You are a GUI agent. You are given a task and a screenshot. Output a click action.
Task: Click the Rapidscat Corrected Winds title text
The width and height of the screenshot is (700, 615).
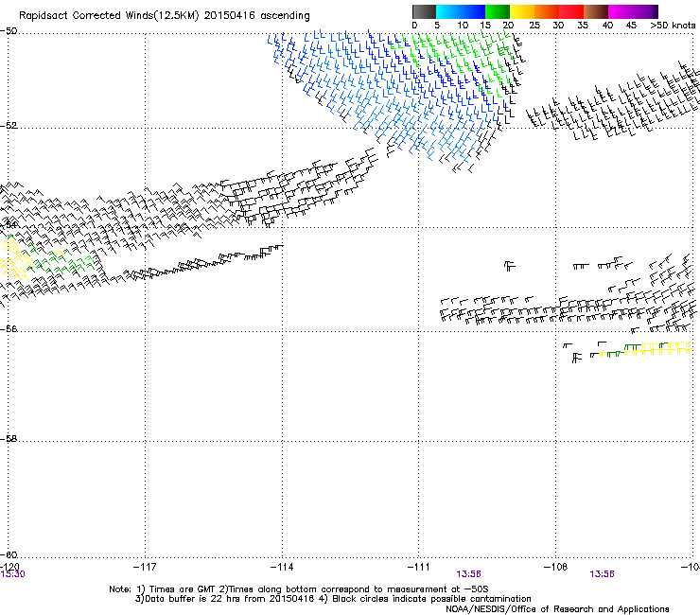point(165,15)
